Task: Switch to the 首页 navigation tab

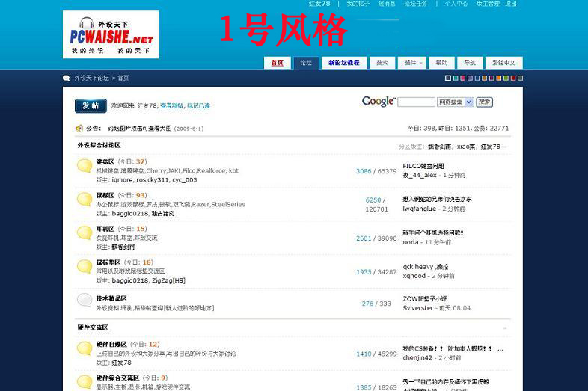Action: tap(277, 63)
